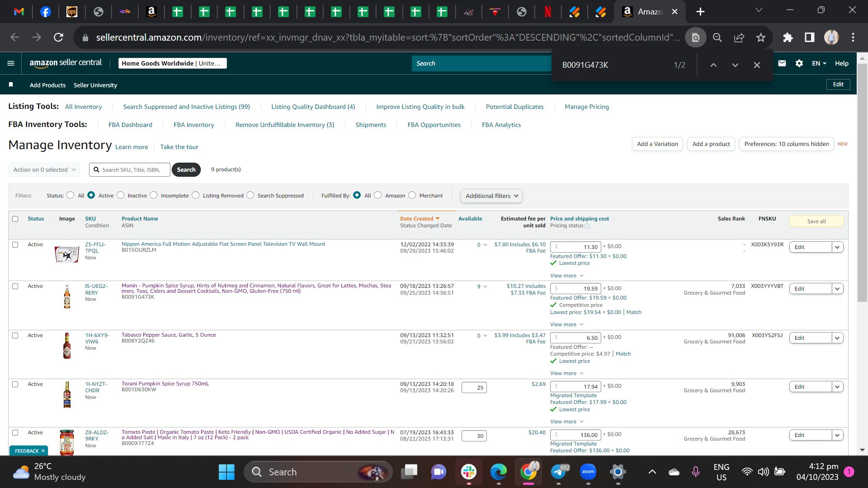Screen dimensions: 868x488
Task: Go to next find-in-page match
Action: pyautogui.click(x=735, y=65)
